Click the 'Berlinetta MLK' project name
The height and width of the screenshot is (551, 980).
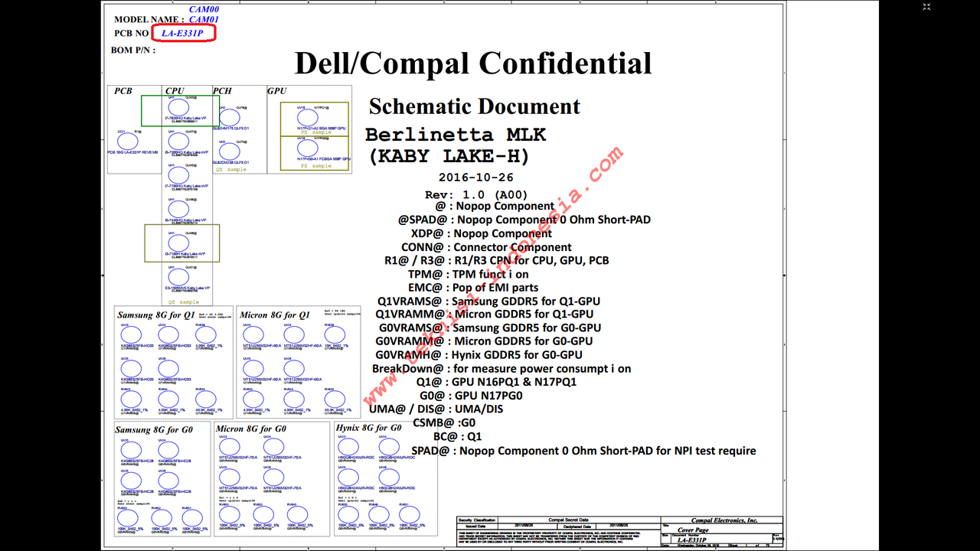click(456, 135)
